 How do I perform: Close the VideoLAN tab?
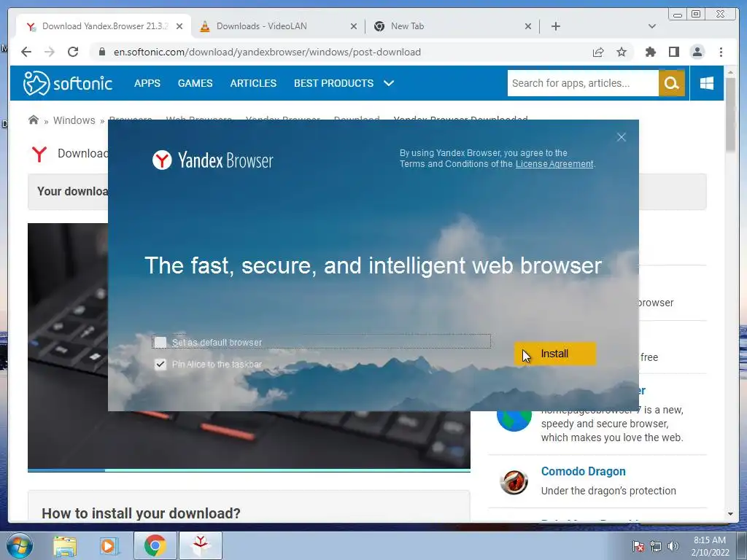tap(354, 26)
